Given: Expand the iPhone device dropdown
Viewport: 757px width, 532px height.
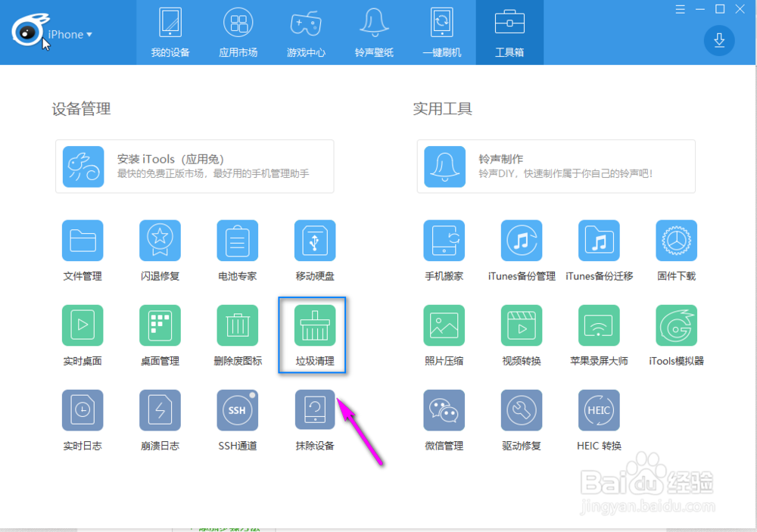Looking at the screenshot, I should point(70,34).
